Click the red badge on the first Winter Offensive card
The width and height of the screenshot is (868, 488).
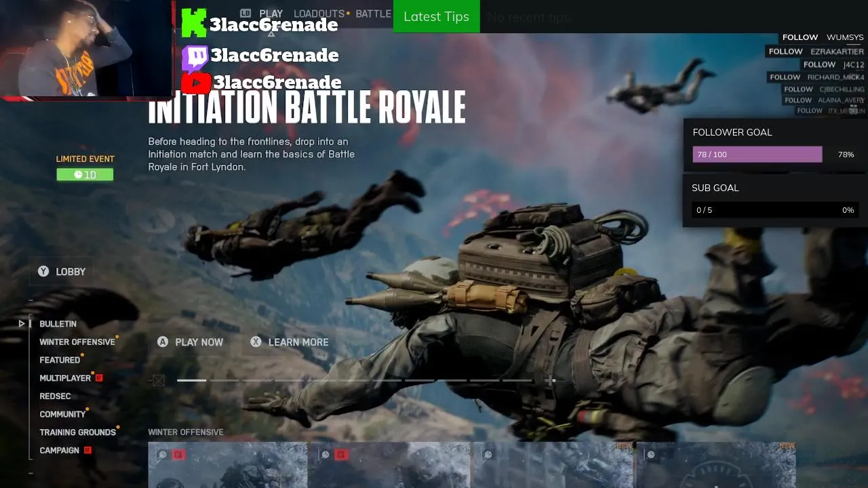pyautogui.click(x=178, y=455)
